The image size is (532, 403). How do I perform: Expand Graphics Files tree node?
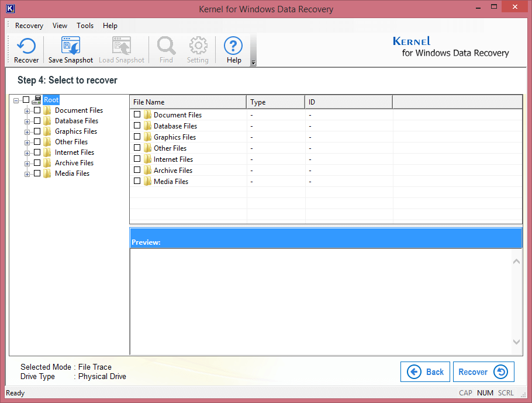(x=27, y=132)
